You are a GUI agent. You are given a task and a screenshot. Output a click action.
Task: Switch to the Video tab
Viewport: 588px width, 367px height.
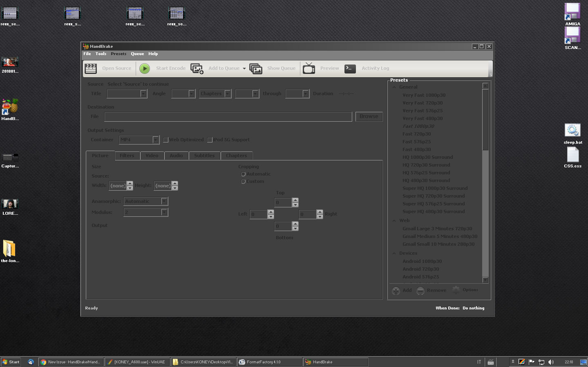coord(152,156)
